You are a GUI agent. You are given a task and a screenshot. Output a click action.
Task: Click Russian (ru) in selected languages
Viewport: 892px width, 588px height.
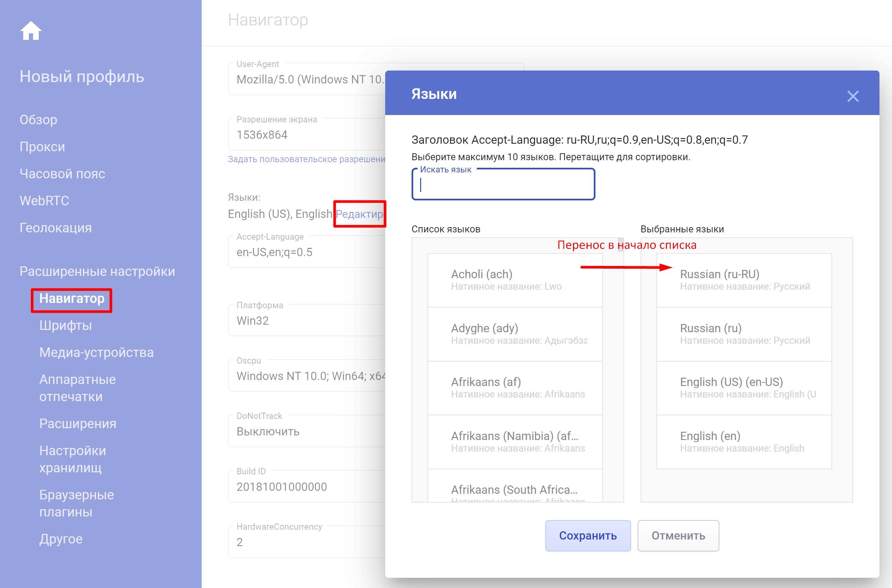744,334
